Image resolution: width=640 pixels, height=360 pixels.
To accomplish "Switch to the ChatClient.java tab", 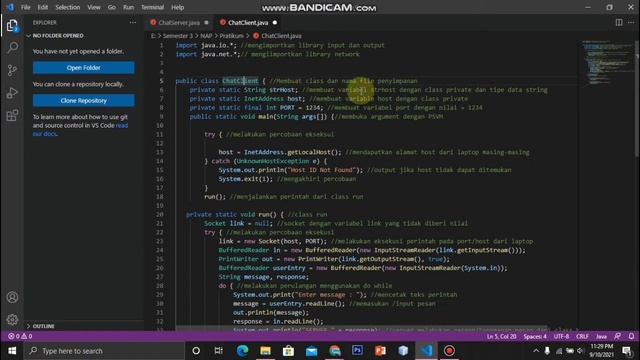I will pos(248,22).
